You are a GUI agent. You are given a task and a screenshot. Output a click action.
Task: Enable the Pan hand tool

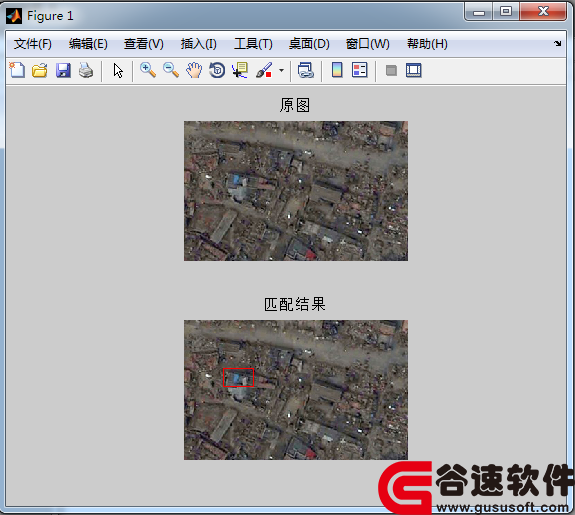coord(194,70)
